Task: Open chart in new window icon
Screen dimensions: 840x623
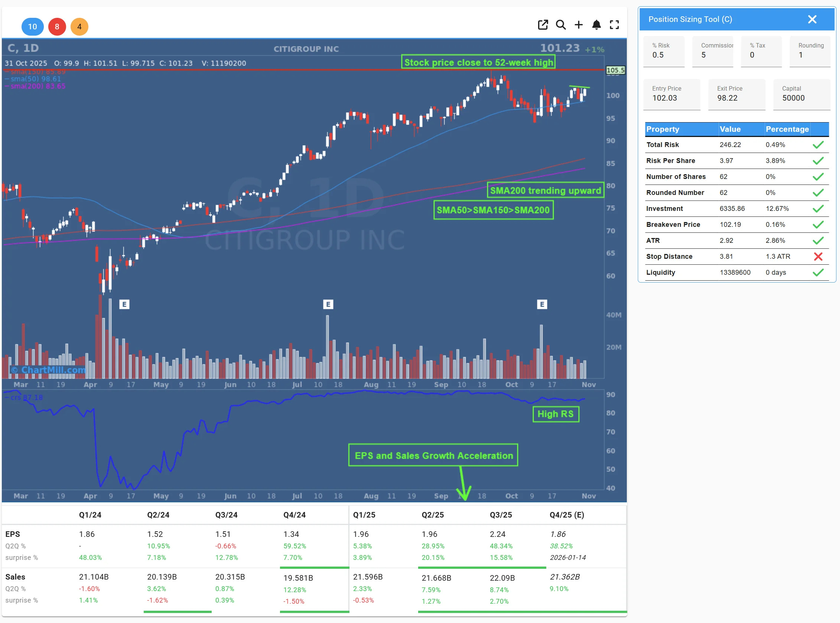Action: pyautogui.click(x=543, y=25)
